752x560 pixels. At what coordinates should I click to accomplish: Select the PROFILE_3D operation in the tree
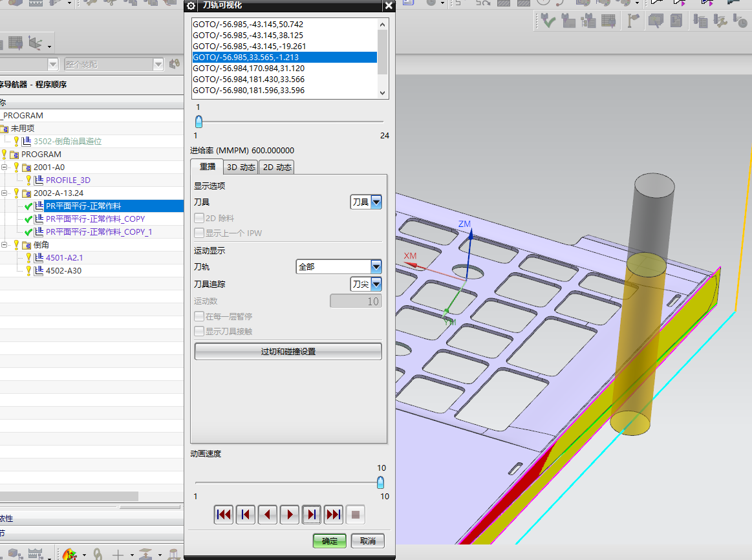[x=68, y=180]
